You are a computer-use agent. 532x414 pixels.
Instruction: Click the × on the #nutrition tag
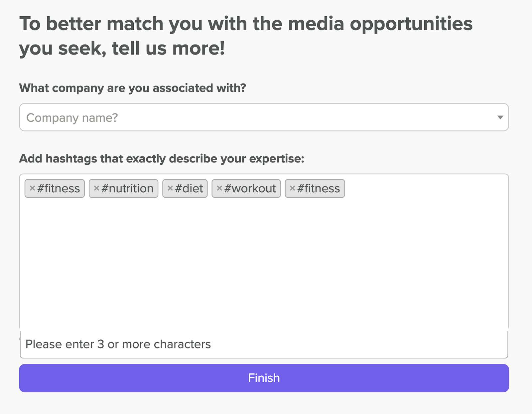click(x=97, y=188)
